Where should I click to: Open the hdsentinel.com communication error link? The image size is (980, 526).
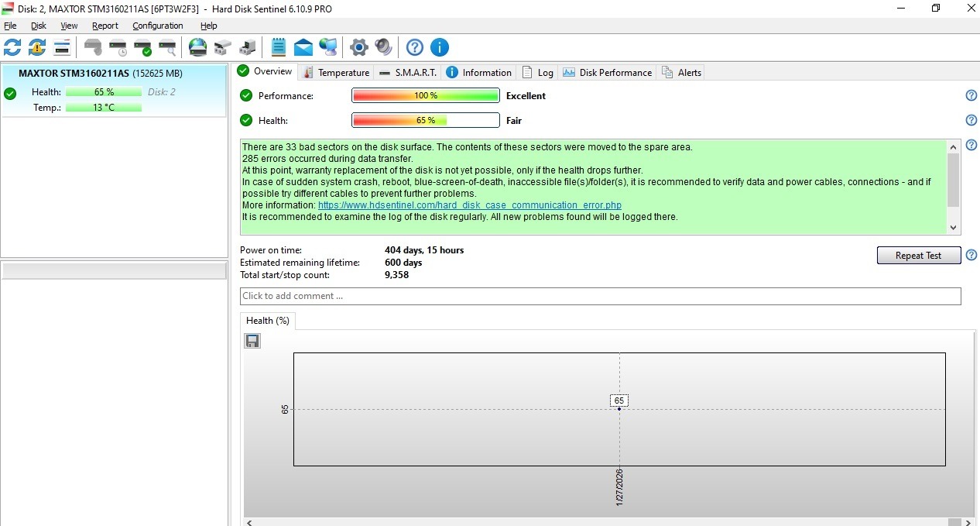(x=469, y=205)
